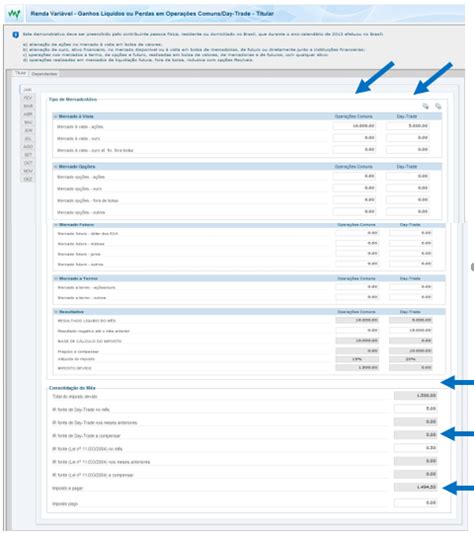The image size is (474, 534).
Task: Select the SET month tab
Action: (28, 155)
